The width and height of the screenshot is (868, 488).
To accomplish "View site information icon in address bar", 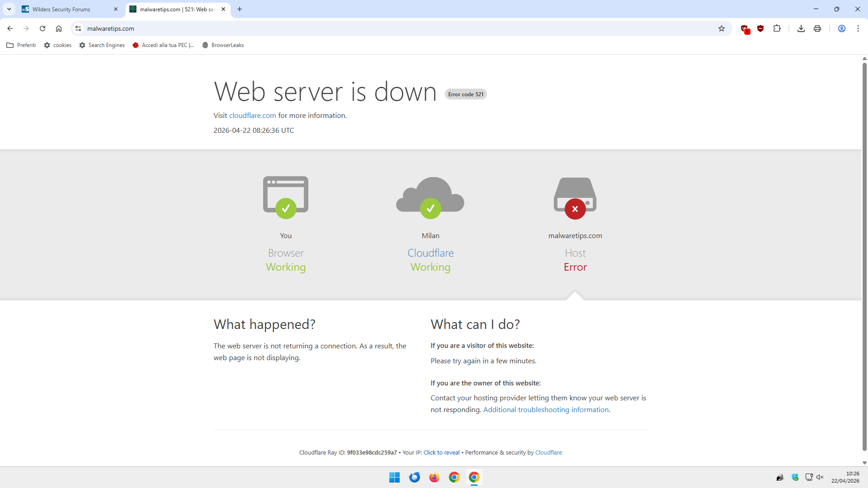I will tap(78, 28).
